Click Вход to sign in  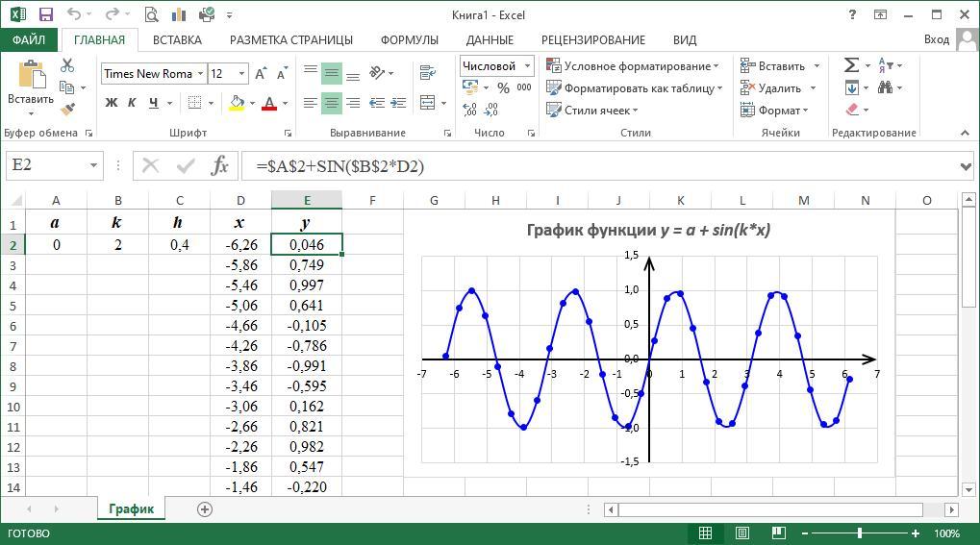pos(937,39)
